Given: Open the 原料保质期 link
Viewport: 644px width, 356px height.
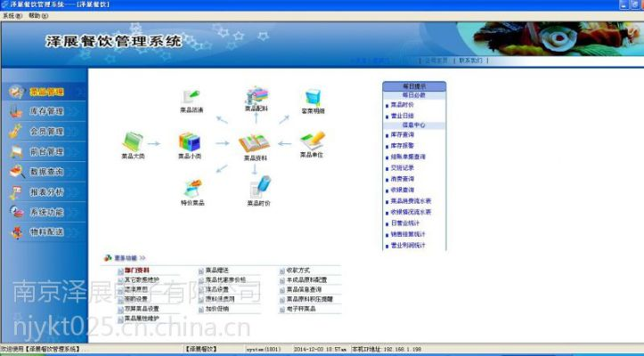Looking at the screenshot, I should point(220,299).
